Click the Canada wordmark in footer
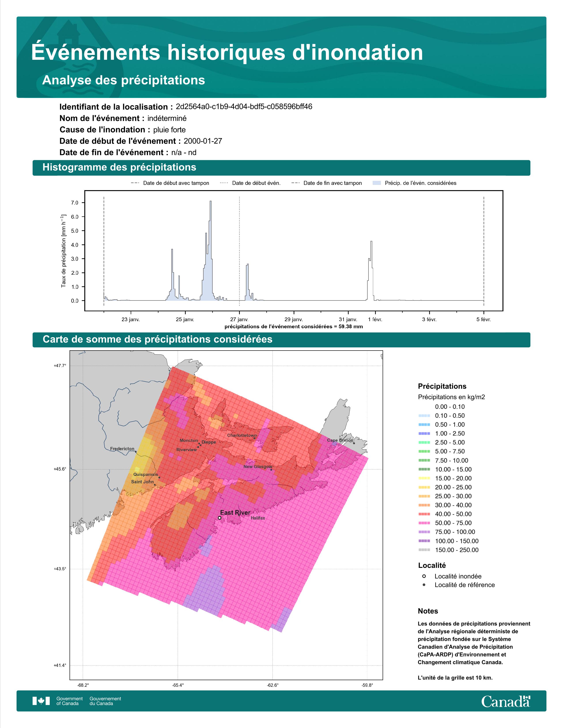 click(x=506, y=701)
